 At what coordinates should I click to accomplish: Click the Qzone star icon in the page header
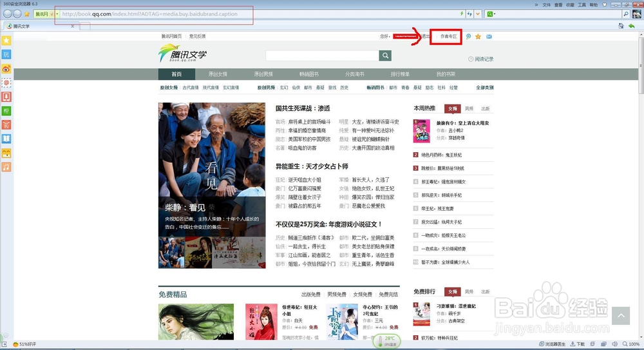click(478, 37)
